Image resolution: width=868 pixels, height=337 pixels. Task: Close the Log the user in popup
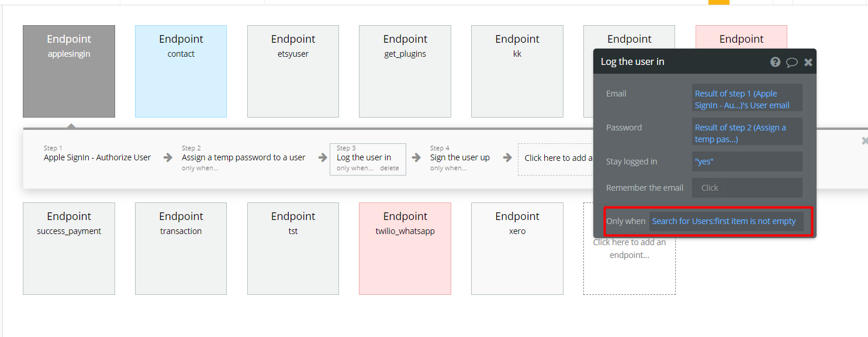point(808,62)
